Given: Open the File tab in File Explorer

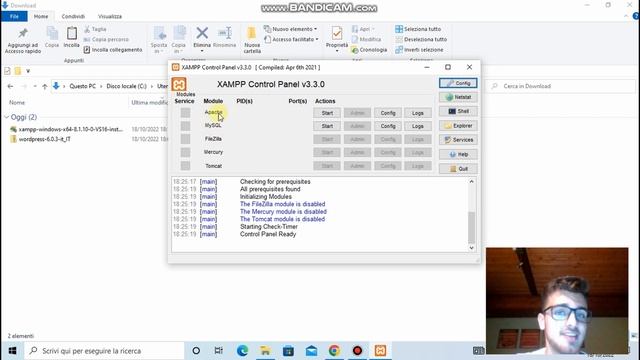Looking at the screenshot, I should tap(14, 16).
